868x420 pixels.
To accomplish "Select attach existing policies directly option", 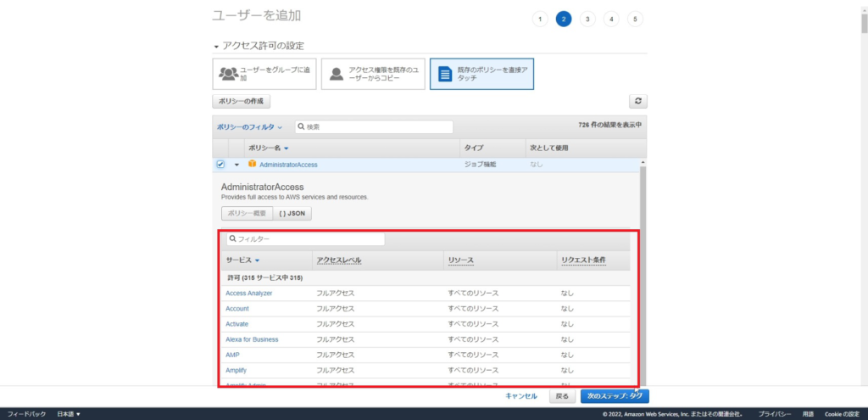I will pos(481,74).
